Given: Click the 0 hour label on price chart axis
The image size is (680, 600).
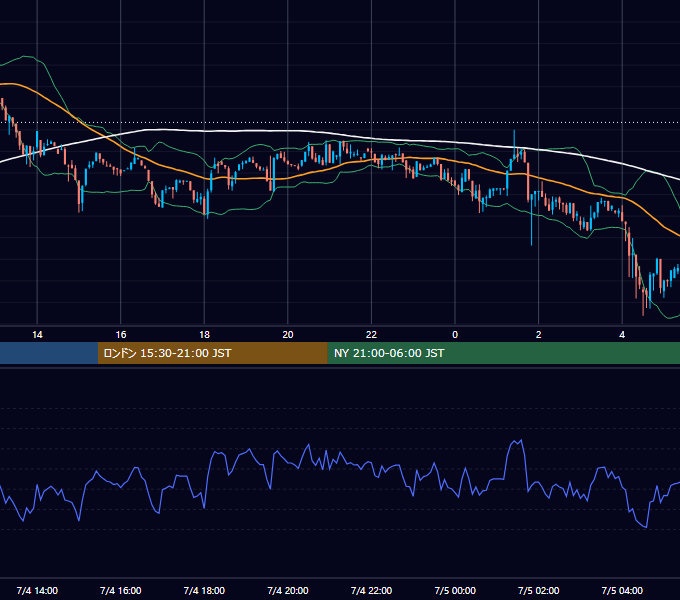Looking at the screenshot, I should coord(455,335).
